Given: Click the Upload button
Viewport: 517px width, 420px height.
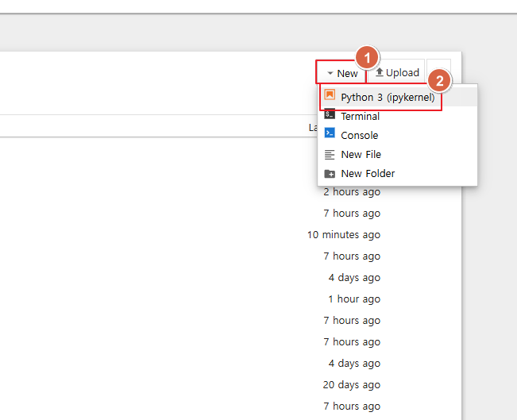Looking at the screenshot, I should [397, 72].
